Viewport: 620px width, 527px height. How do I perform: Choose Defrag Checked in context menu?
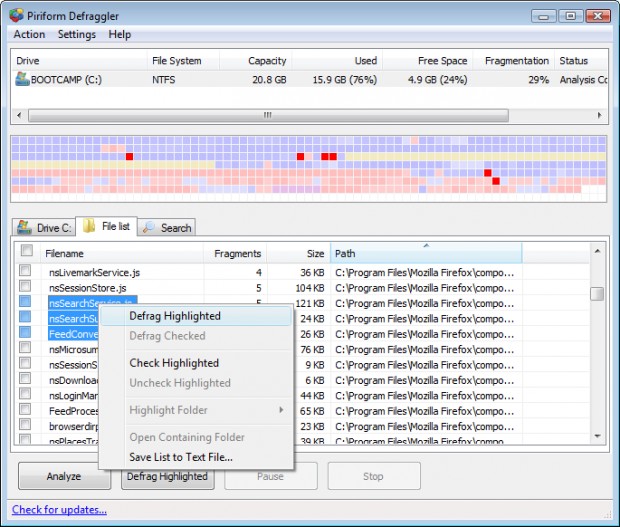pos(196,336)
